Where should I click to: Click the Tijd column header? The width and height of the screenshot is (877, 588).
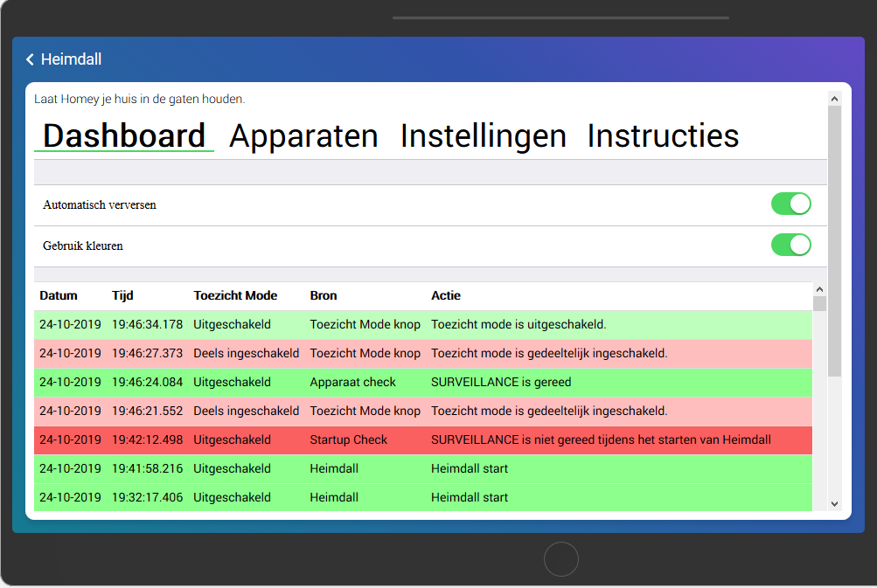pos(122,295)
